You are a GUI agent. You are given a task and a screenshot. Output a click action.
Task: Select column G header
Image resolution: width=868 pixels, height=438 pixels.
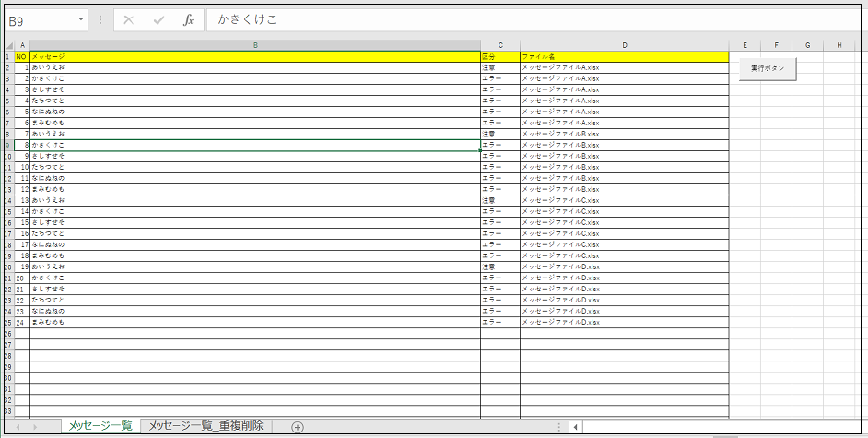808,45
